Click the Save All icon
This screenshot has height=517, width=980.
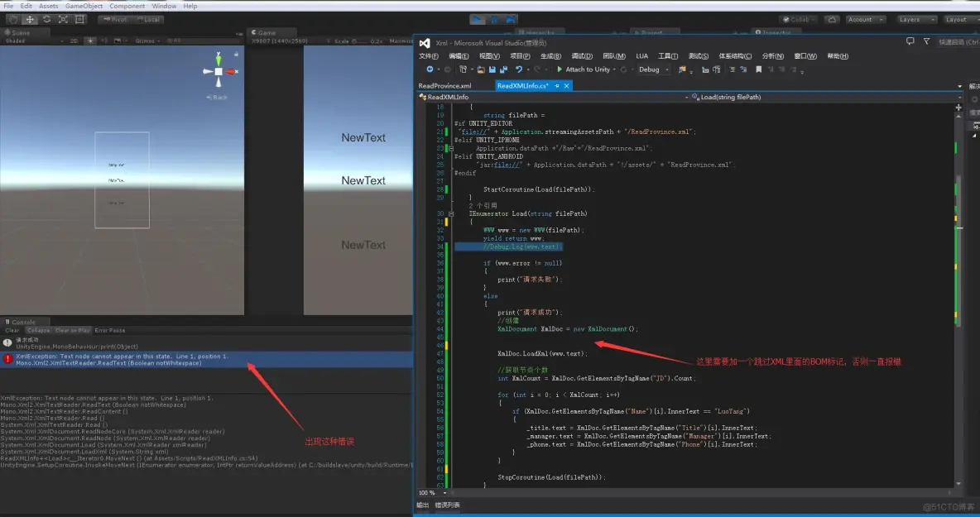[x=503, y=69]
